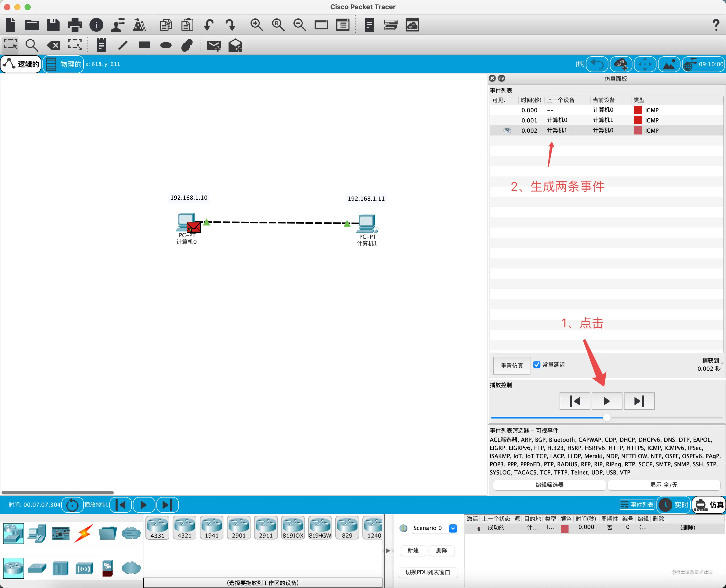Image resolution: width=726 pixels, height=588 pixels.
Task: Click (删除) in PDU list row
Action: [x=687, y=527]
